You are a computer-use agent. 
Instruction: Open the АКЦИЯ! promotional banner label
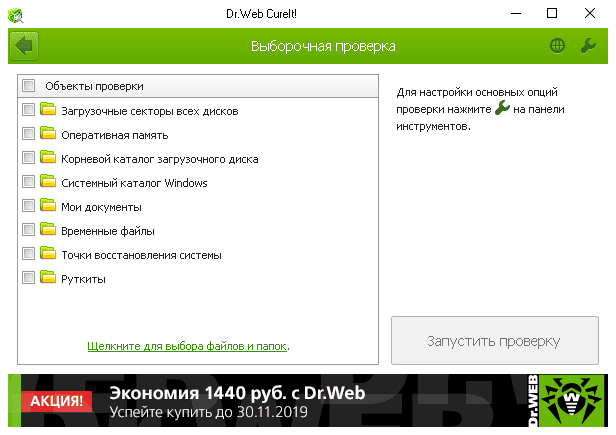point(57,401)
